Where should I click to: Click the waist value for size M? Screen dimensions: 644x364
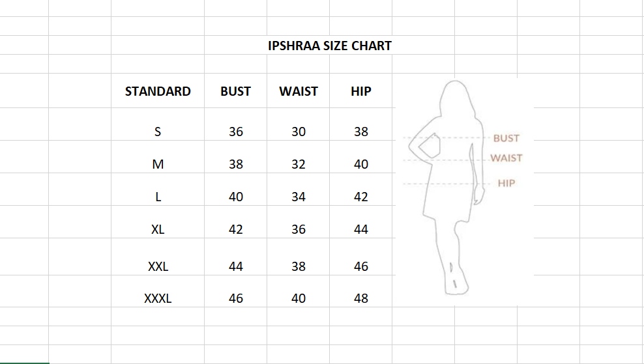tap(299, 164)
